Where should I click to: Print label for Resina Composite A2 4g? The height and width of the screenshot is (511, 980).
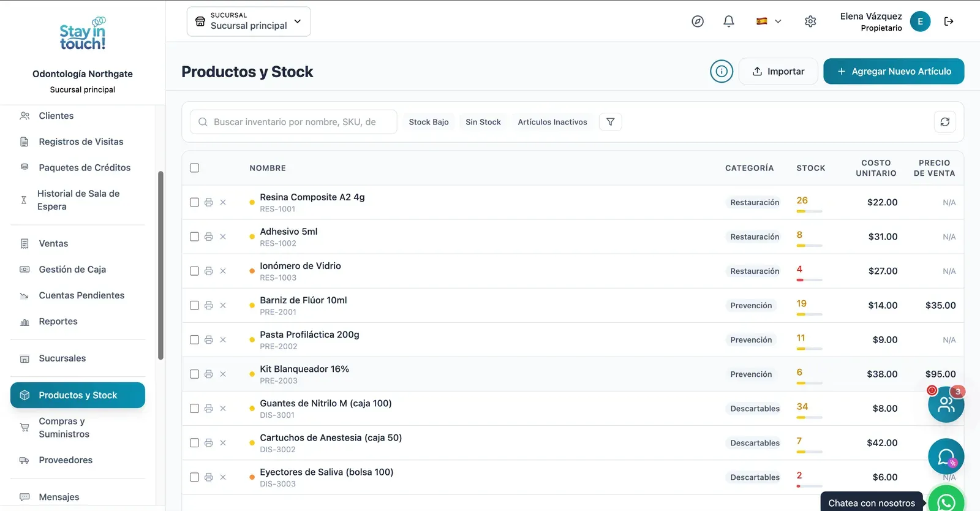point(209,202)
